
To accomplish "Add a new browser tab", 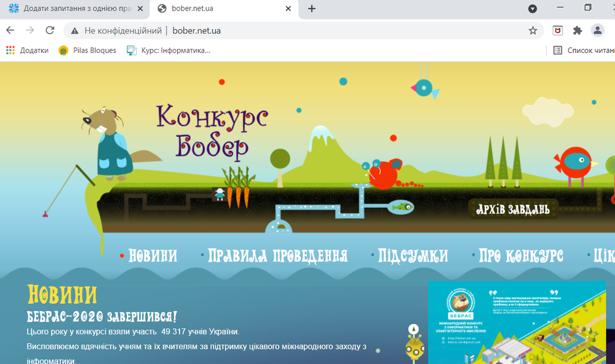I will (312, 8).
